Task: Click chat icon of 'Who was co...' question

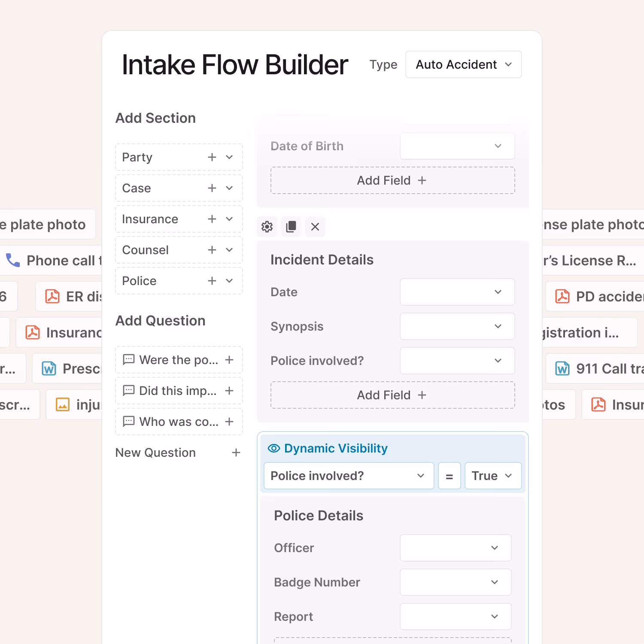Action: [x=129, y=422]
